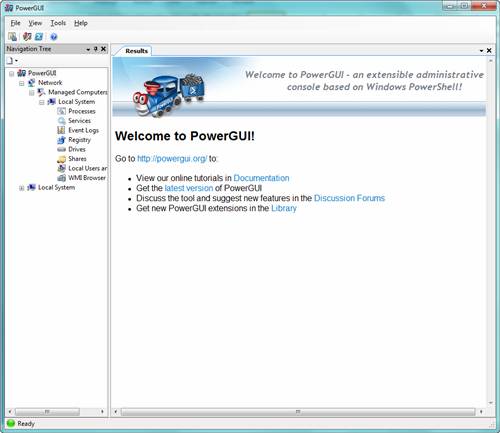Click the green Ready status icon
The image size is (500, 433).
tap(11, 423)
